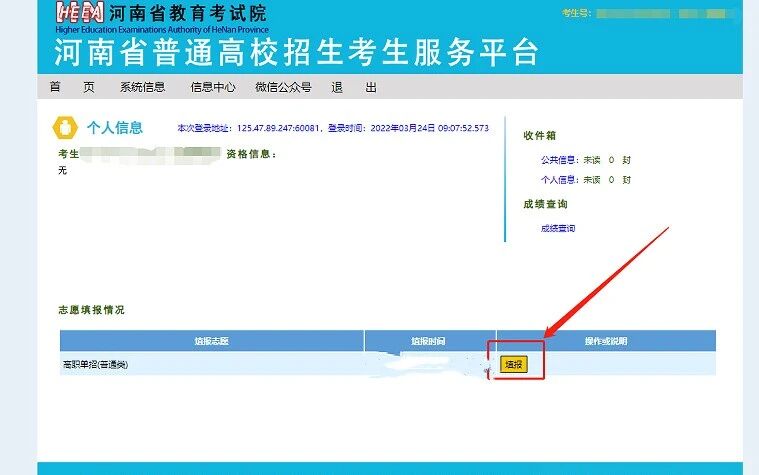Click the yellow personal info icon
Viewport: 759px width, 475px height.
(66, 128)
